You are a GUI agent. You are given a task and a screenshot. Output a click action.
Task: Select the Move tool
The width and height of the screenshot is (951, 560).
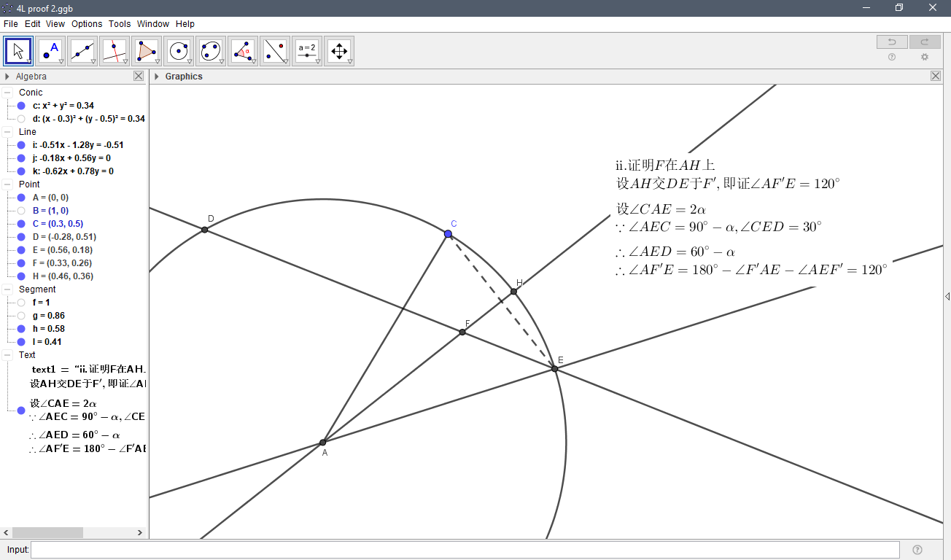tap(18, 50)
